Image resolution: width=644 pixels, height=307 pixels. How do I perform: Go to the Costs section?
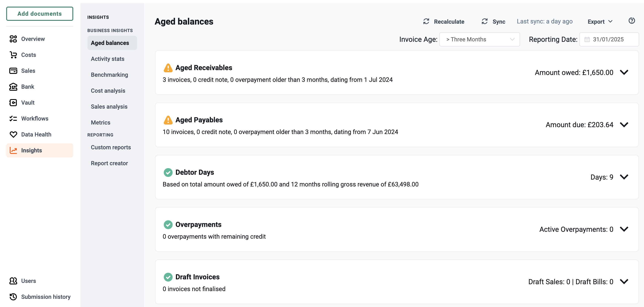40,55
